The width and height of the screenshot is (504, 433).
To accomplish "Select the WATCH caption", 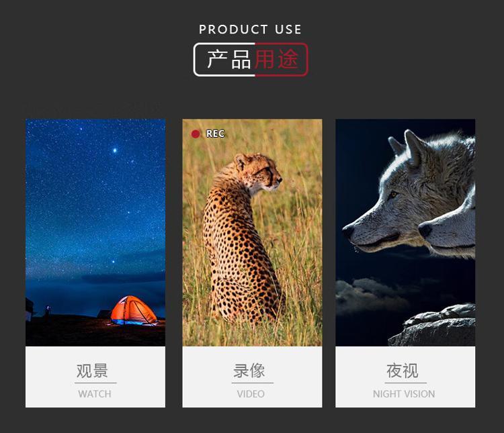I will pos(95,394).
